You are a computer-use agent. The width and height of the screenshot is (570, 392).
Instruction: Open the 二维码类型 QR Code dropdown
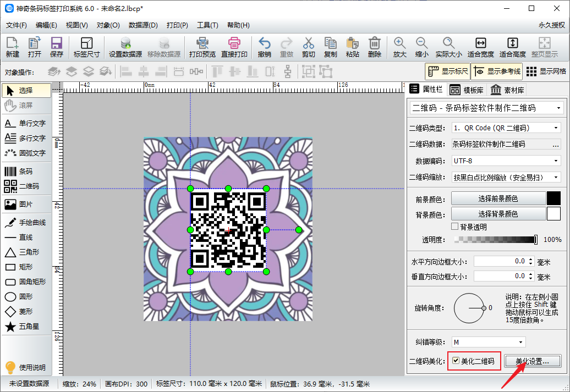pos(506,128)
